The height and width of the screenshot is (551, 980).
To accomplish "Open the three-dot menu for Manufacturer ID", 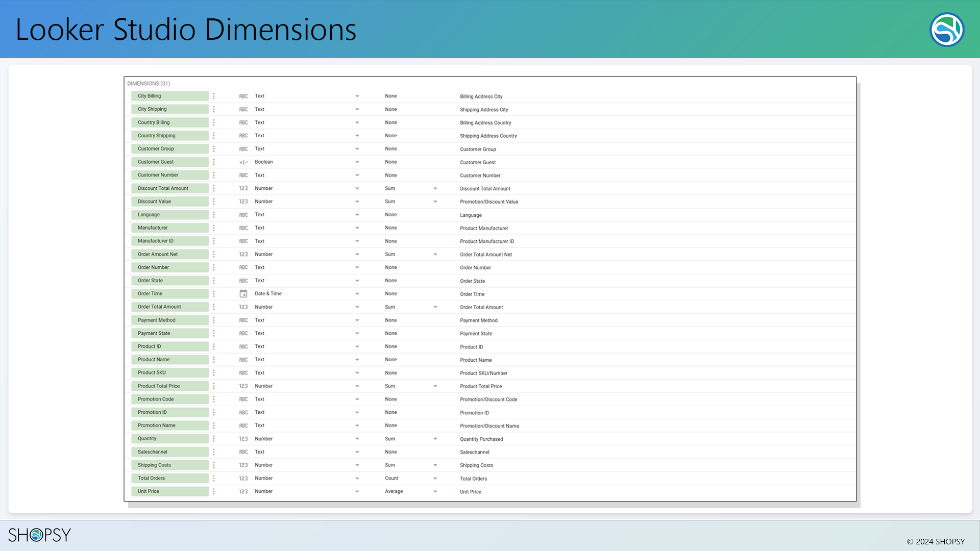I will [x=214, y=241].
